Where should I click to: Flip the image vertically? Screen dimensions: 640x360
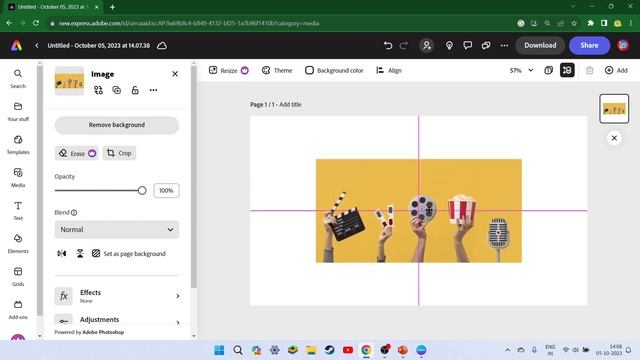point(80,253)
